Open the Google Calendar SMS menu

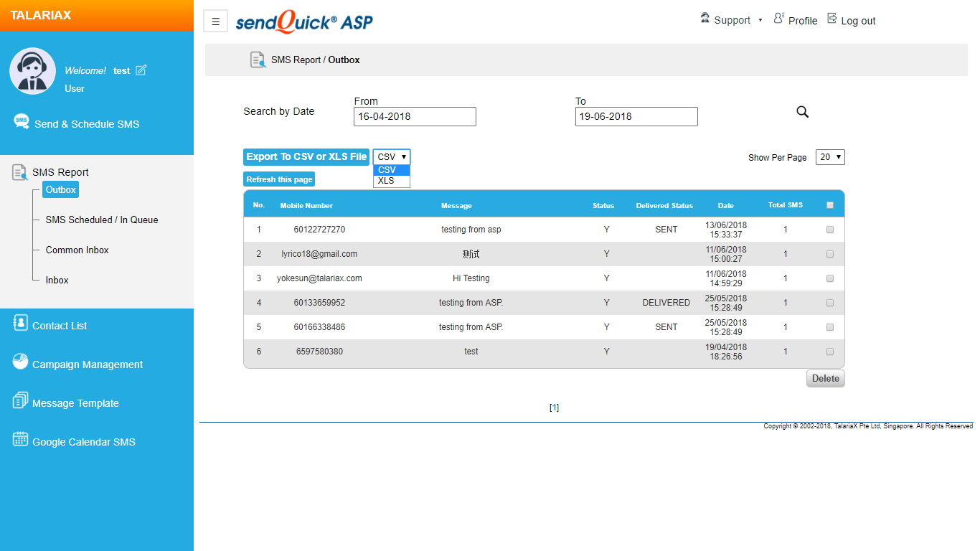tap(84, 442)
